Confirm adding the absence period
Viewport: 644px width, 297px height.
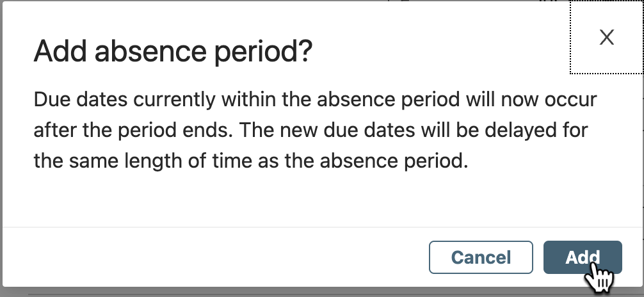pyautogui.click(x=583, y=257)
